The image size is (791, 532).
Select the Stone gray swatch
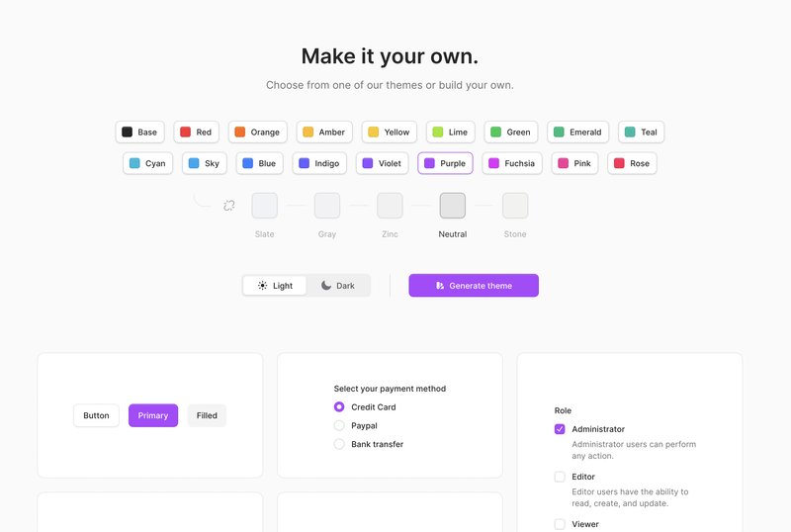(x=515, y=206)
